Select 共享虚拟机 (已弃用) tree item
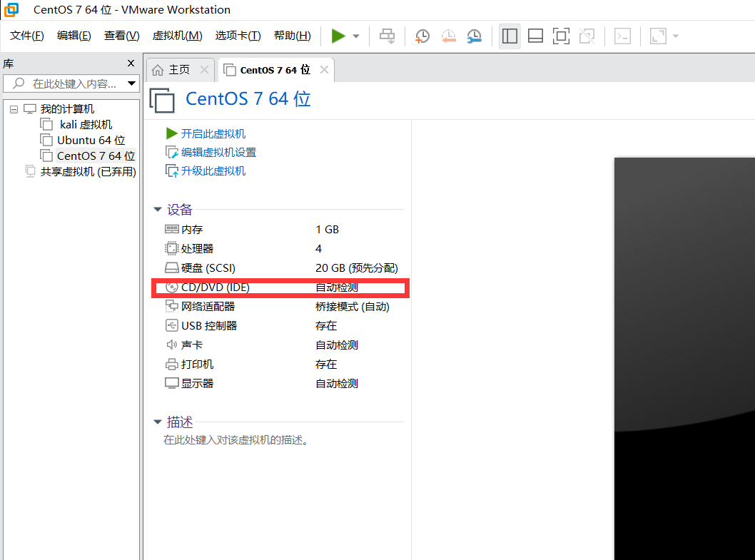755x560 pixels. [x=88, y=172]
